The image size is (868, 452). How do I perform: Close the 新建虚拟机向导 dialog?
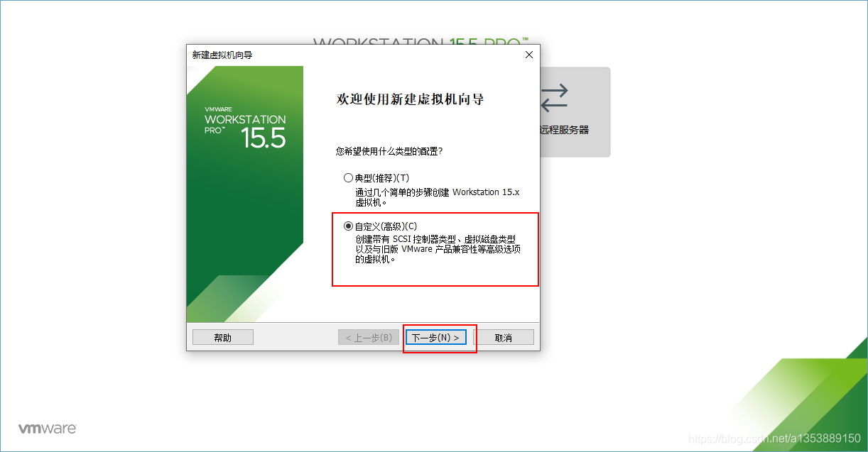pos(528,55)
